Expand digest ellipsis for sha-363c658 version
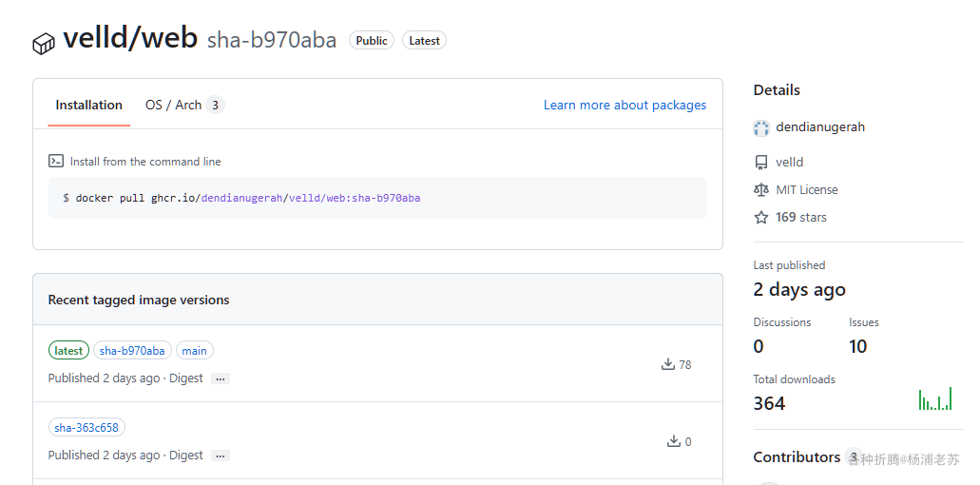 click(x=221, y=456)
